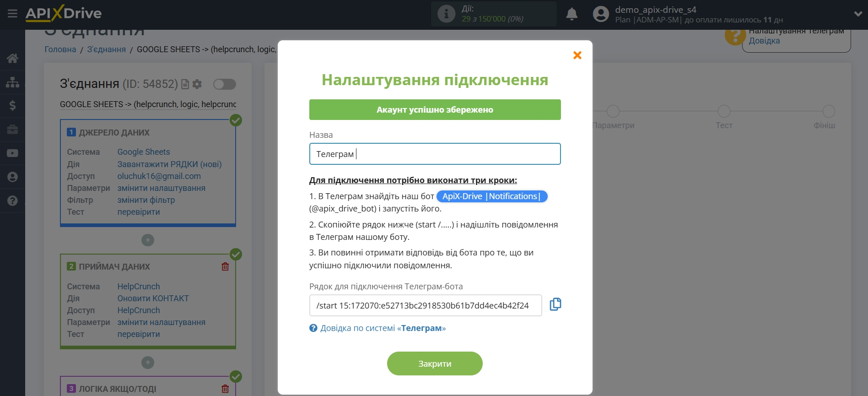Click the Назва input field
This screenshot has width=868, height=396.
435,154
